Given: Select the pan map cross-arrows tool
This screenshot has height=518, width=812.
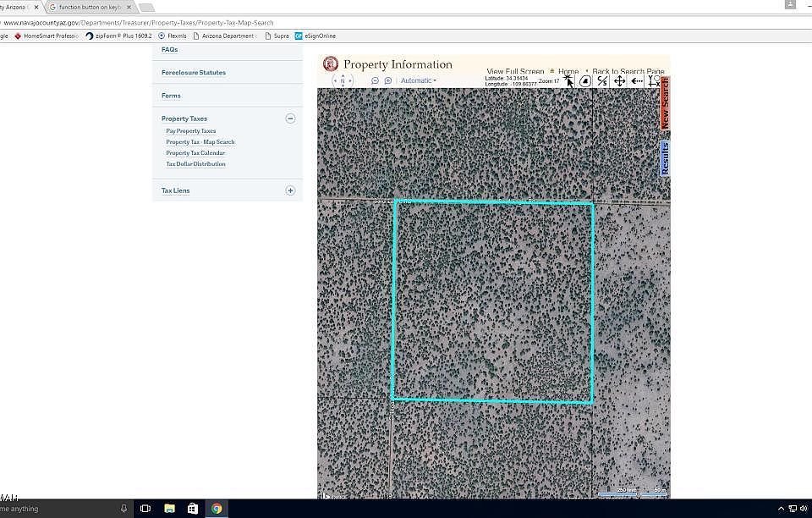Looking at the screenshot, I should pos(619,81).
